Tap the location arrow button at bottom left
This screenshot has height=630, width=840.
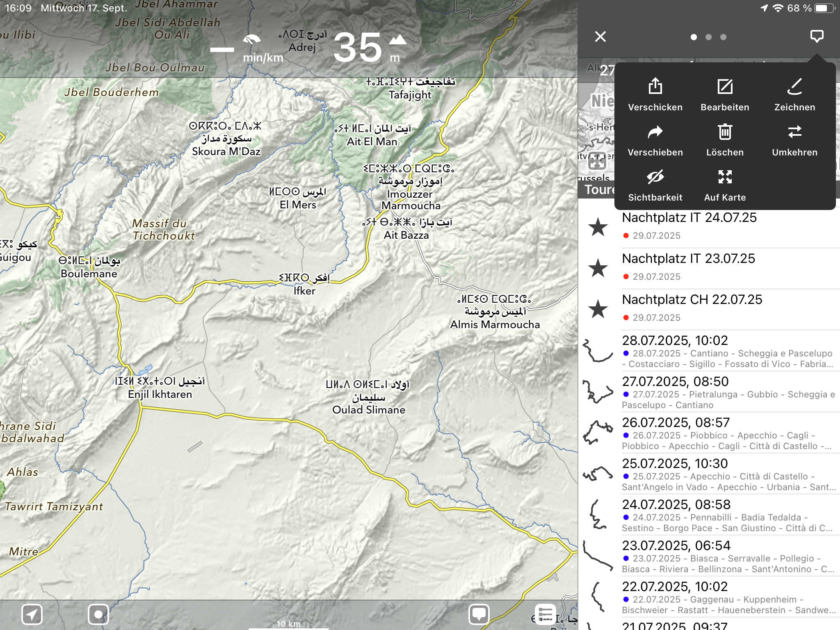point(32,614)
